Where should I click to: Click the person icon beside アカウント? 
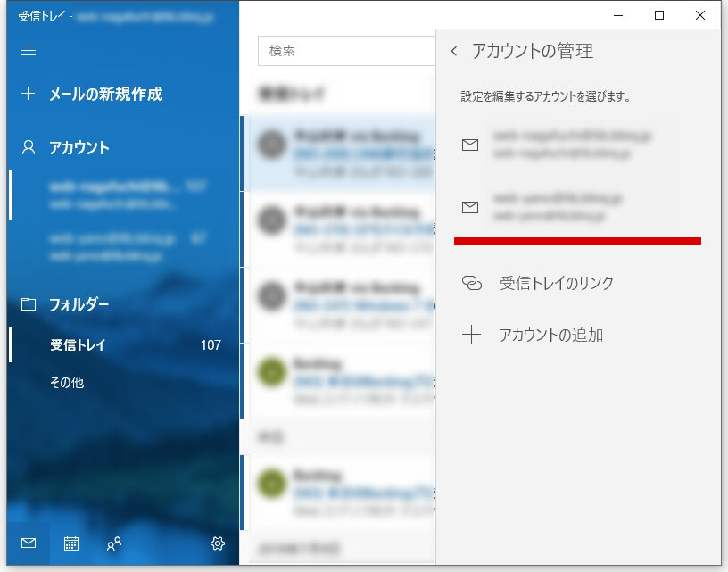tap(29, 147)
